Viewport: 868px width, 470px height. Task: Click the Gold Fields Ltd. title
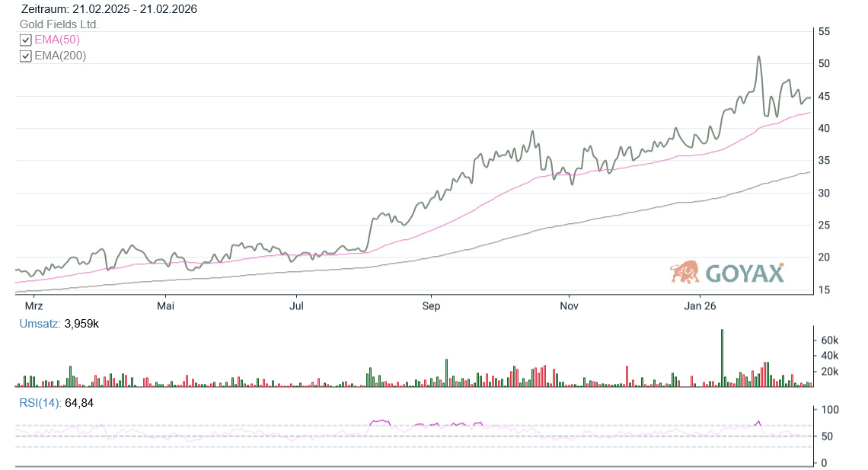coord(59,24)
